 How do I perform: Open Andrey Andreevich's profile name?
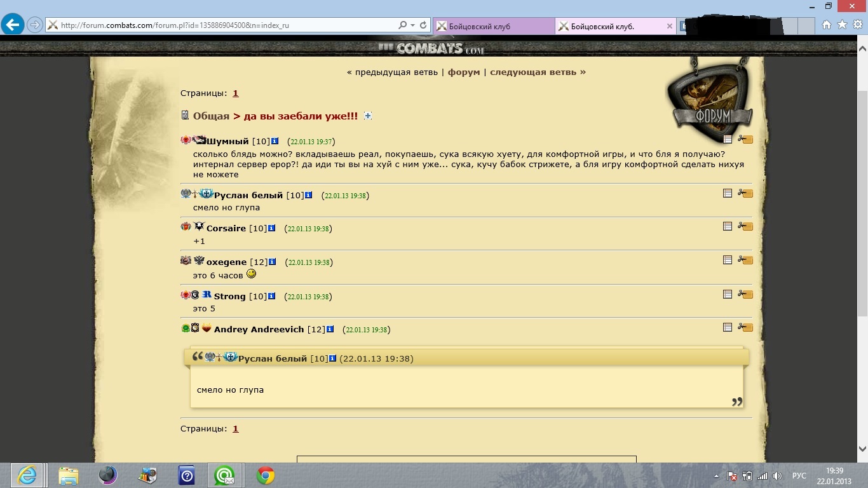(x=259, y=329)
